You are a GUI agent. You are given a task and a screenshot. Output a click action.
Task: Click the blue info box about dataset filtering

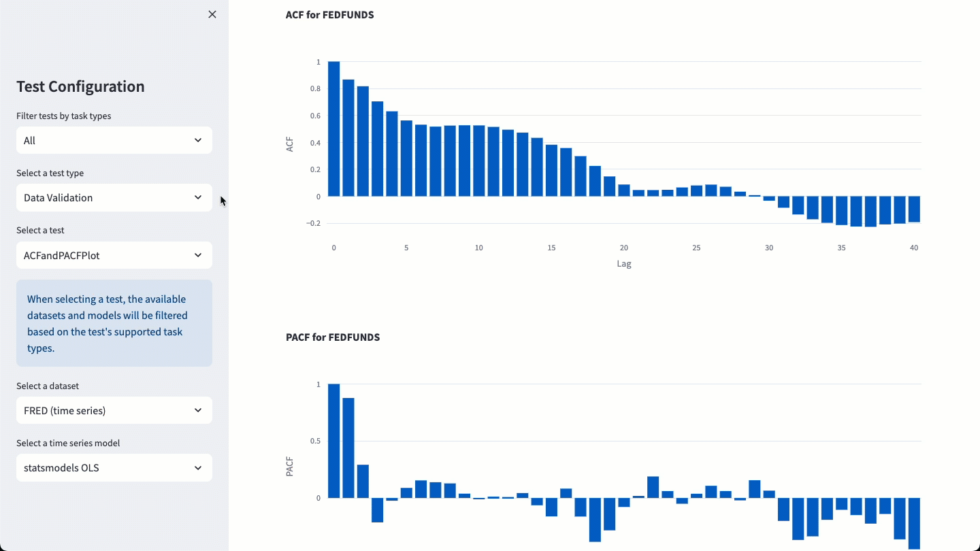[x=114, y=323]
